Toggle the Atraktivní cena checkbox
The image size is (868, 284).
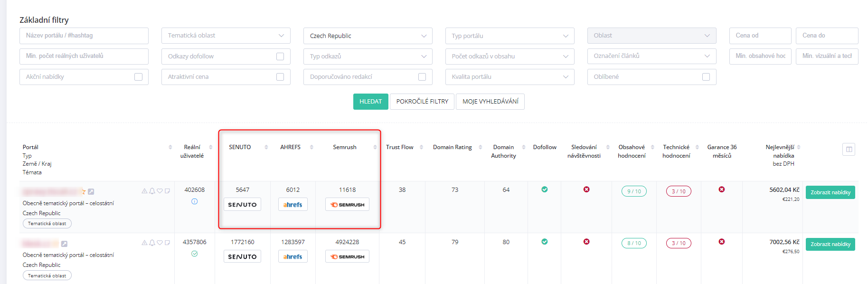(x=280, y=77)
